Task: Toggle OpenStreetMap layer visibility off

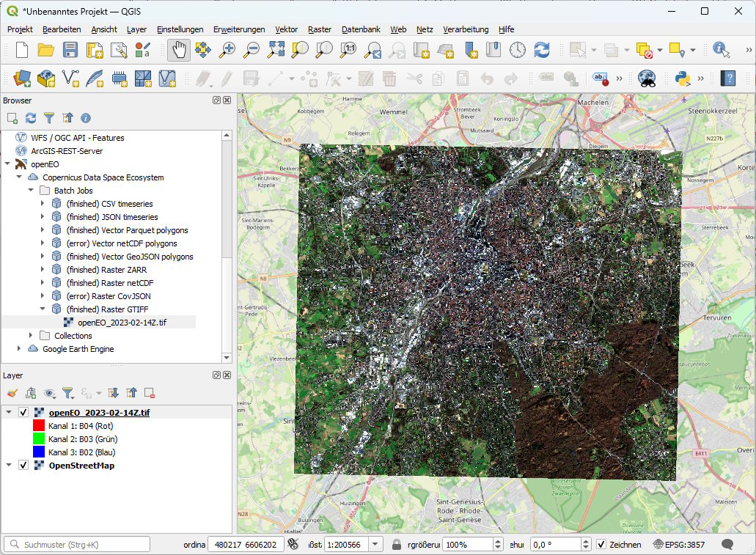Action: [23, 465]
